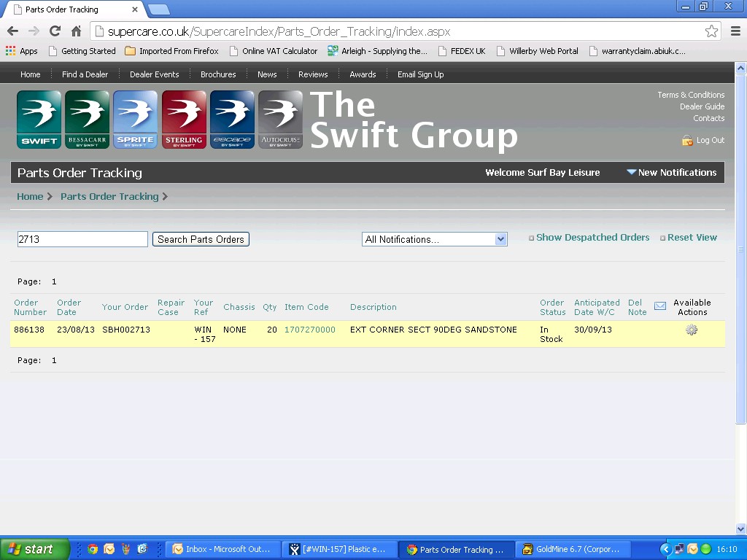
Task: Open the Email Sign Up menu item
Action: [421, 74]
